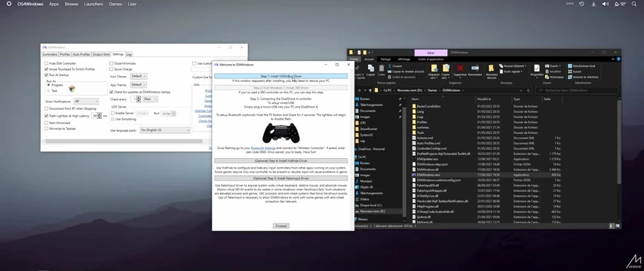Image resolution: width=644 pixels, height=271 pixels.
Task: Click the controller image in Welcome dialog
Action: 281,133
